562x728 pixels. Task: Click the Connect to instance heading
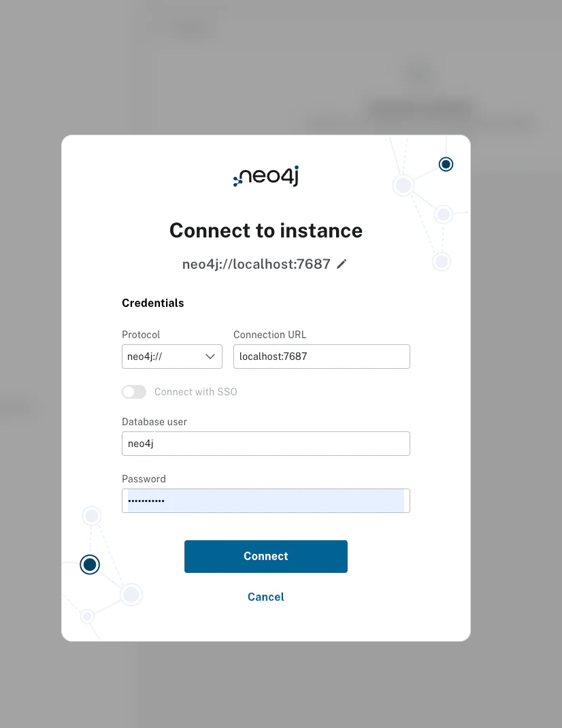tap(265, 230)
